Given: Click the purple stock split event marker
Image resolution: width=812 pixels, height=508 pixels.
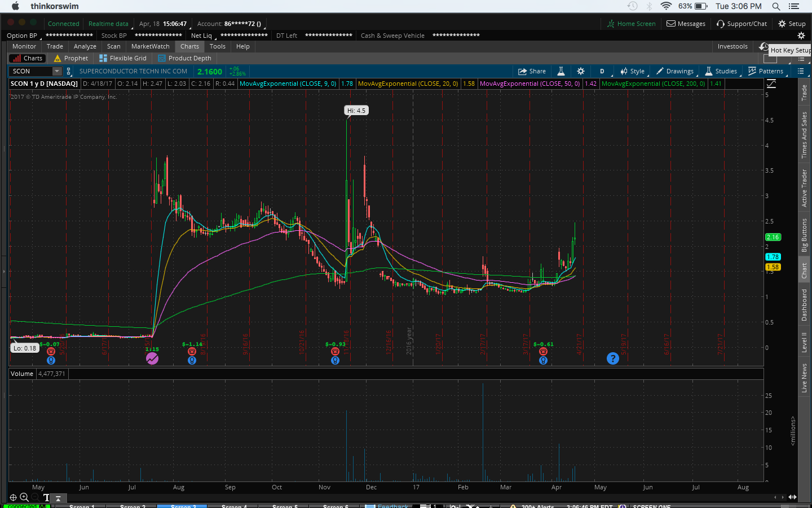Looking at the screenshot, I should pos(152,358).
